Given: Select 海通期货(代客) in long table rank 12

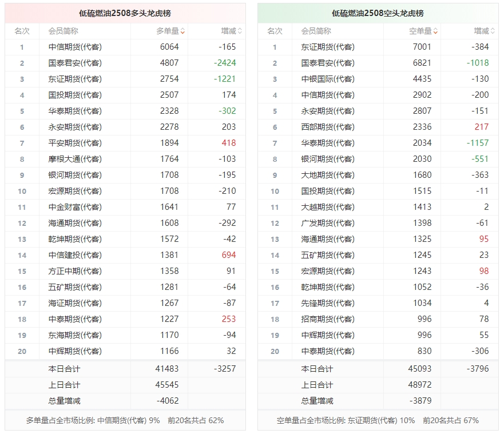Looking at the screenshot, I should coord(75,223).
